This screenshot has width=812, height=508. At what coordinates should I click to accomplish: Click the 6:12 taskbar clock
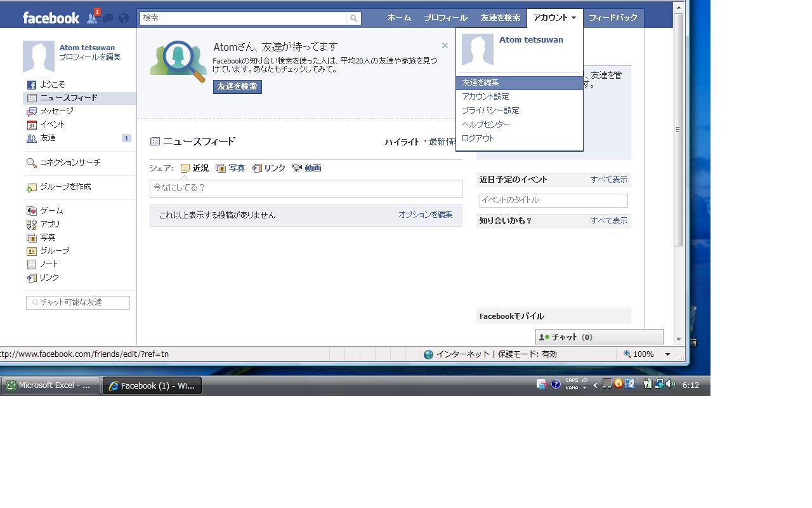point(691,385)
